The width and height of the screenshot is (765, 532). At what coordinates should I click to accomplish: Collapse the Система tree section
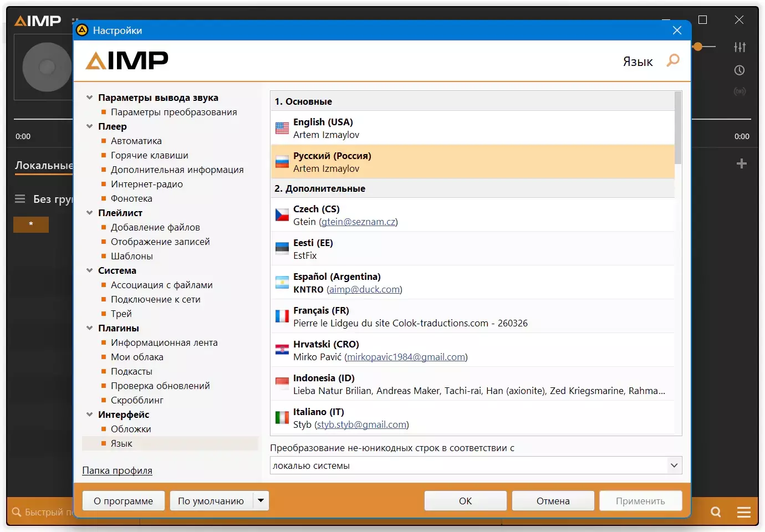point(90,270)
